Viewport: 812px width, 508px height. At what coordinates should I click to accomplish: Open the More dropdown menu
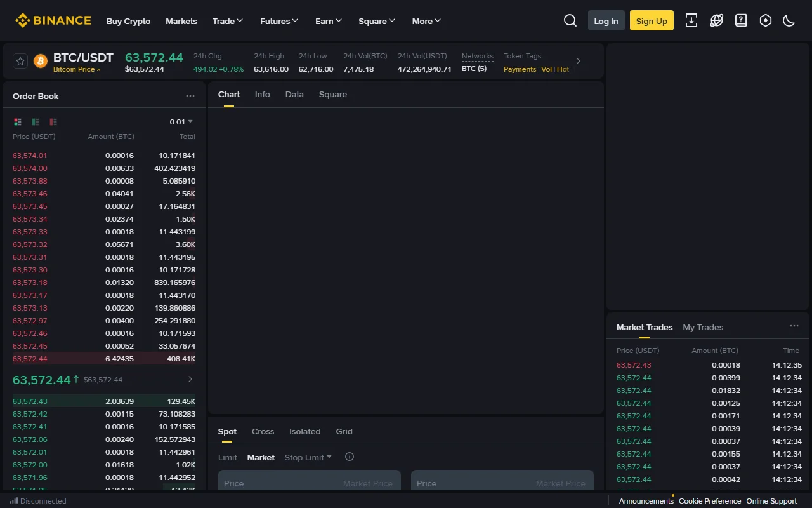426,21
